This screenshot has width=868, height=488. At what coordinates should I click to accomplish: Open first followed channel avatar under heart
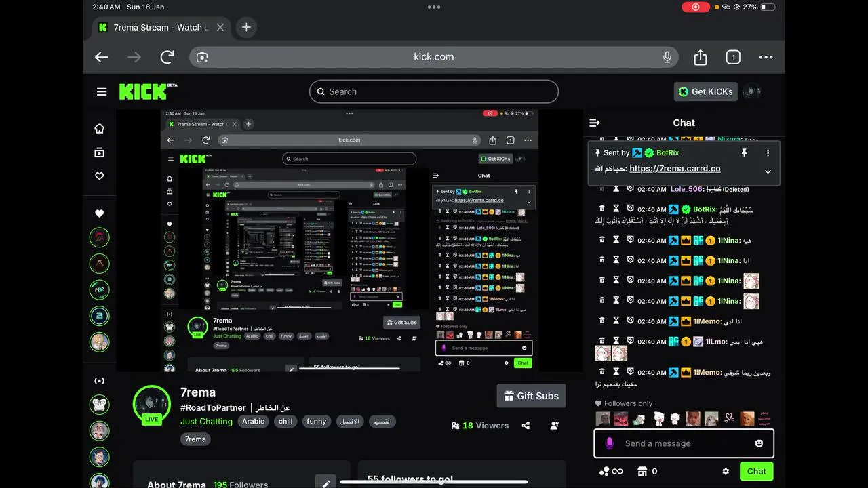[x=99, y=238]
